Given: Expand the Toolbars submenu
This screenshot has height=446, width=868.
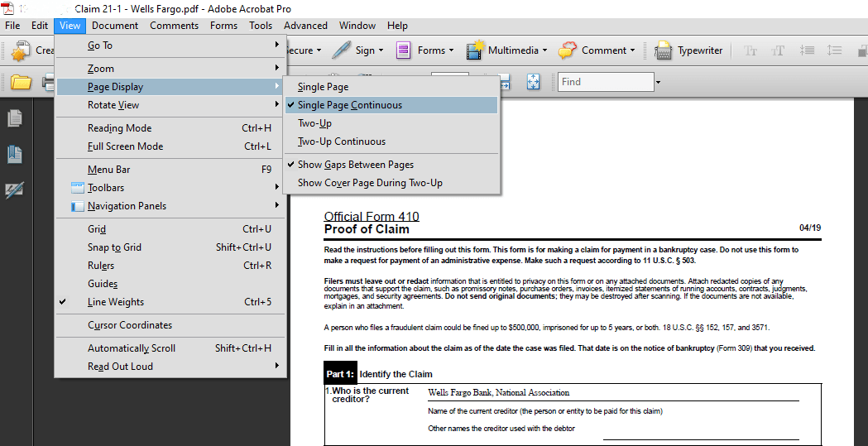Looking at the screenshot, I should [170, 188].
